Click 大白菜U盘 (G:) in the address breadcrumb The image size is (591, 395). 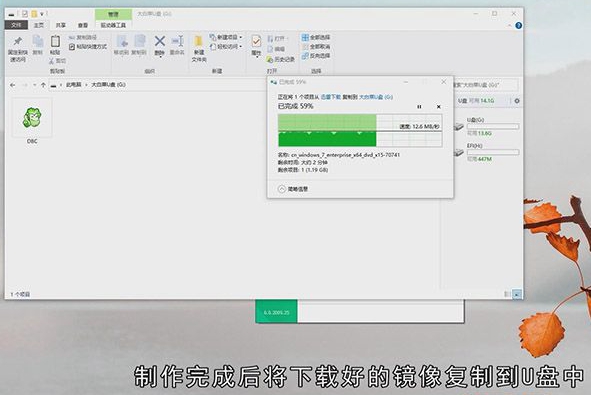(109, 85)
